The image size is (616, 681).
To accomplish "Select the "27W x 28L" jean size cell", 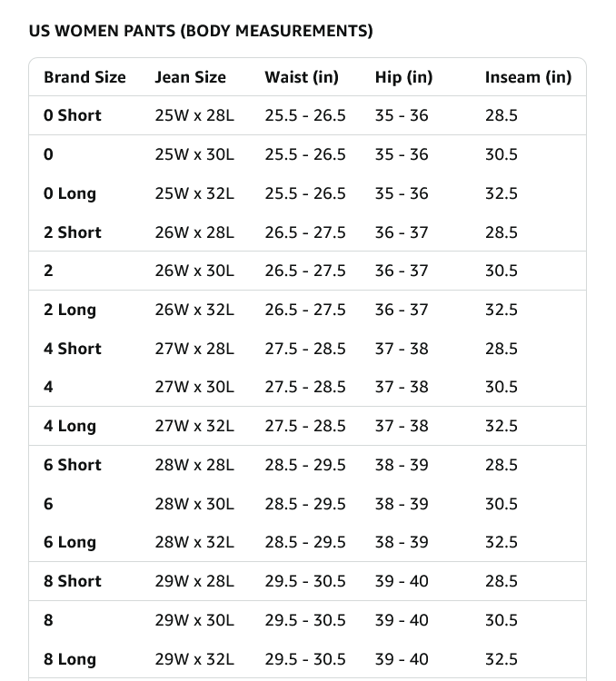I will [x=194, y=349].
